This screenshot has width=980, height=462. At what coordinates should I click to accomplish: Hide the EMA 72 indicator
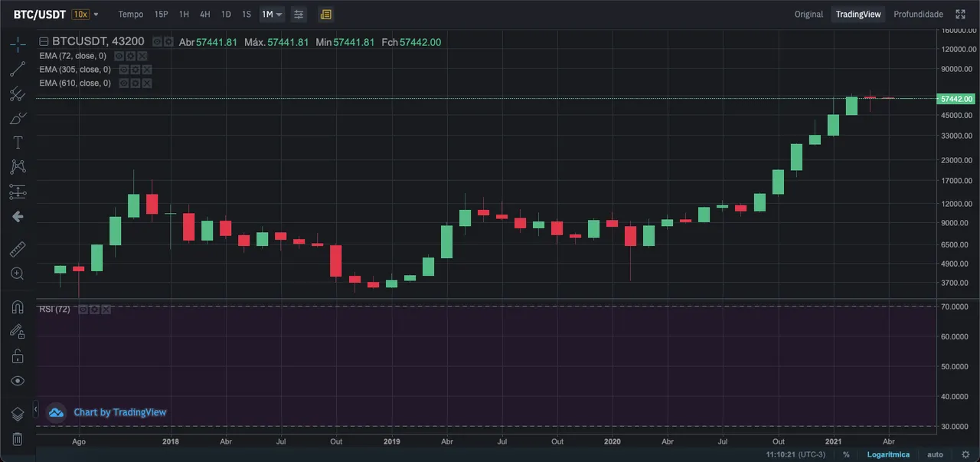click(119, 56)
